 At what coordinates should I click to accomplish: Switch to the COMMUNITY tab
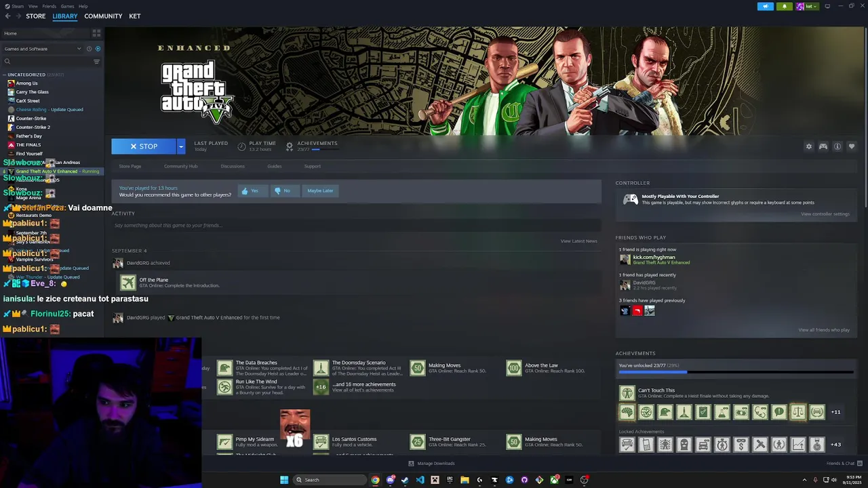click(103, 16)
